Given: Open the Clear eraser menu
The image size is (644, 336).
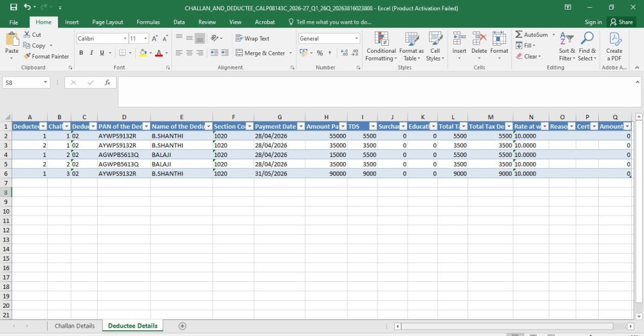Looking at the screenshot, I should 529,56.
